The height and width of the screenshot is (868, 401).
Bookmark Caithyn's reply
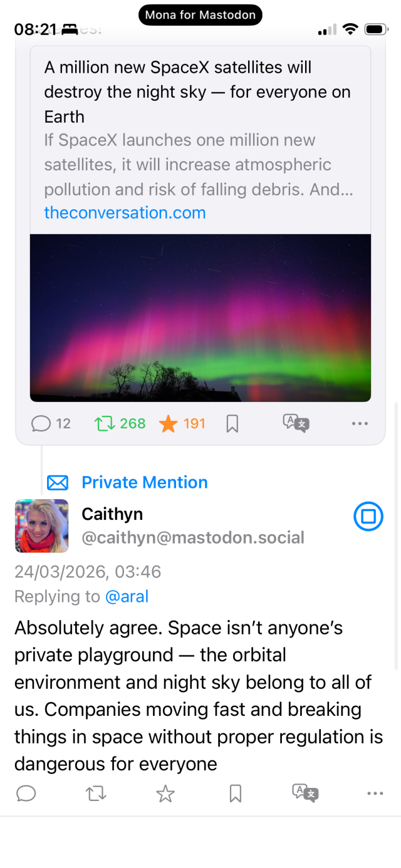235,793
